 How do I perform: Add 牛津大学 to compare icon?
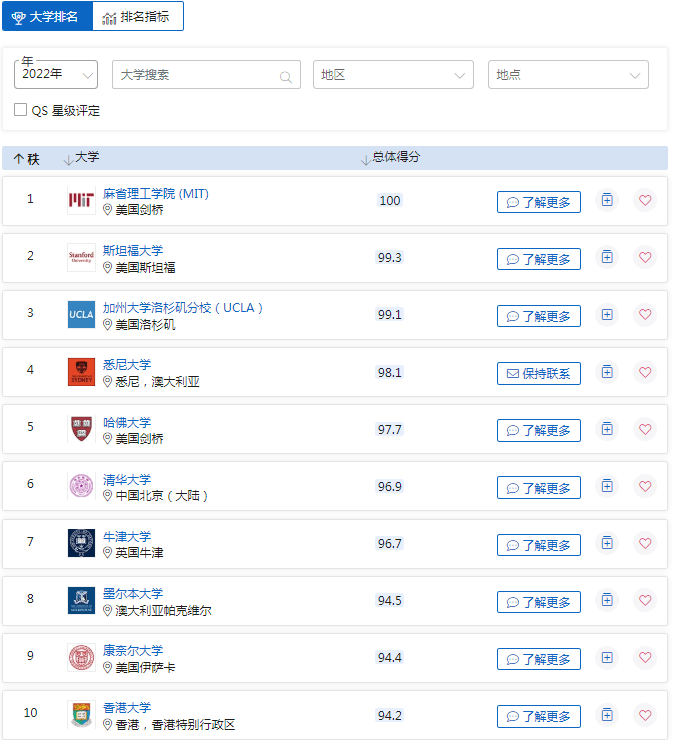pos(607,543)
